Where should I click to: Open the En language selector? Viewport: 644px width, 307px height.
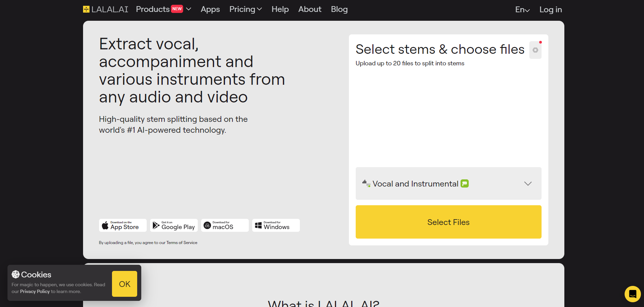(522, 10)
